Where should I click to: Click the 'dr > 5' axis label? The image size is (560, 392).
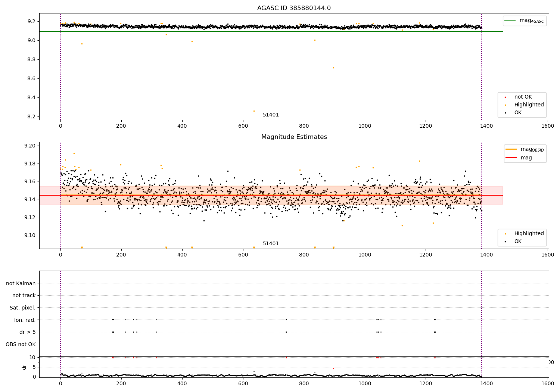(28, 332)
